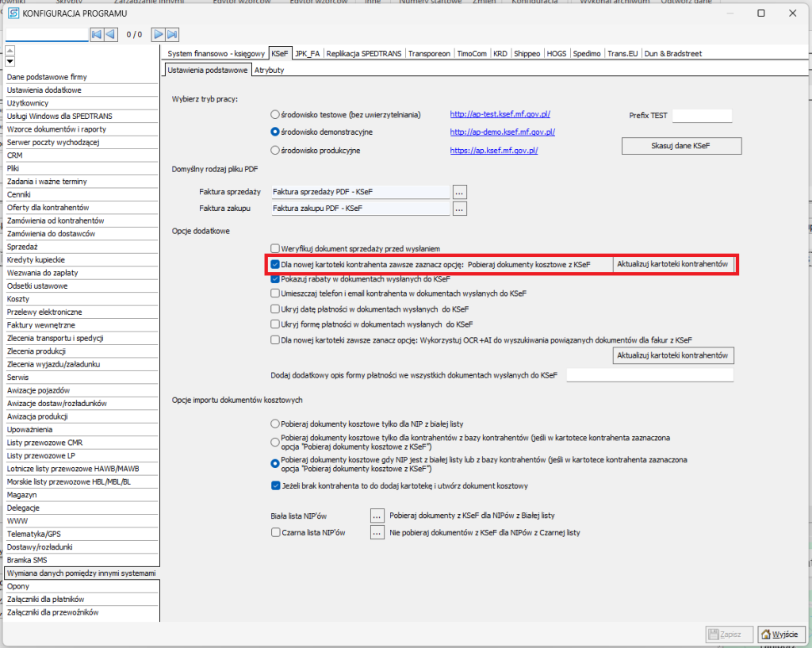Enable Weryfikuj dokument sprzedaży przed wysłaniem
Image resolution: width=812 pixels, height=648 pixels.
click(x=275, y=248)
